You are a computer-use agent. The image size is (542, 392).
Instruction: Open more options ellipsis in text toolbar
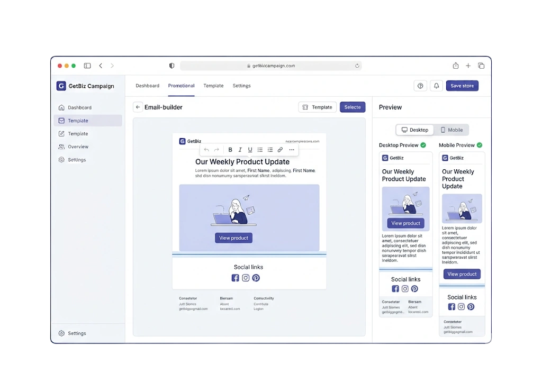(292, 150)
